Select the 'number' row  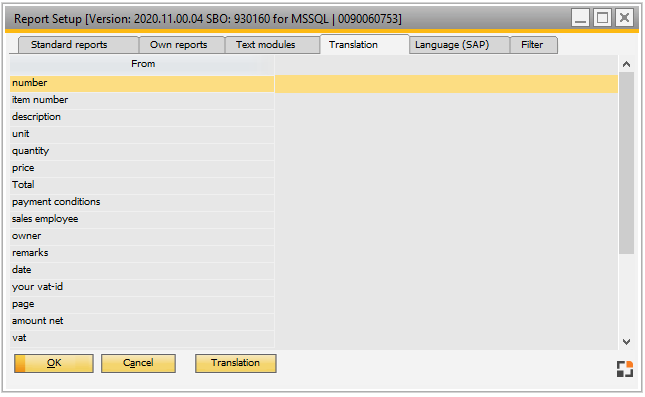point(142,84)
